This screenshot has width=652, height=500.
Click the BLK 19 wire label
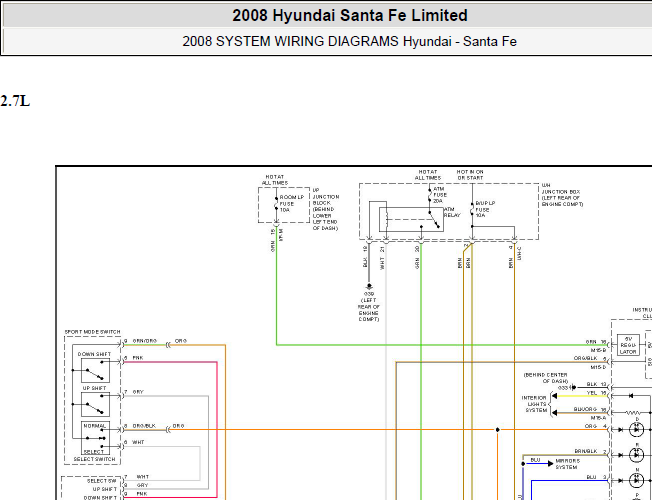pyautogui.click(x=365, y=257)
